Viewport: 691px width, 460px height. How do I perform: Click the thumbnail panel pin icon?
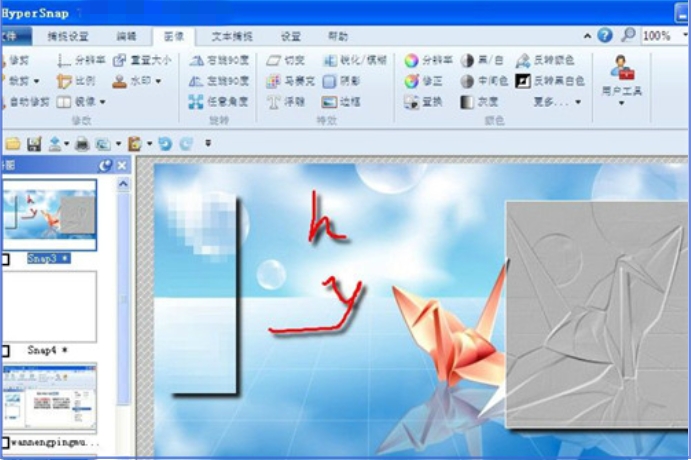105,166
